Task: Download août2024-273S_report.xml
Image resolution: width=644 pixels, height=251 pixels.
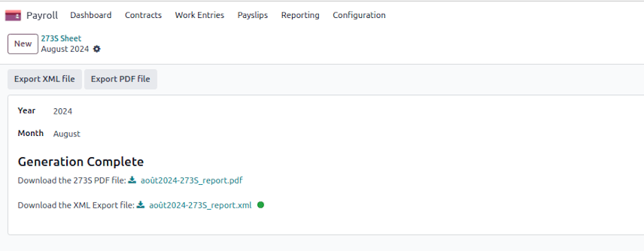Action: 200,205
